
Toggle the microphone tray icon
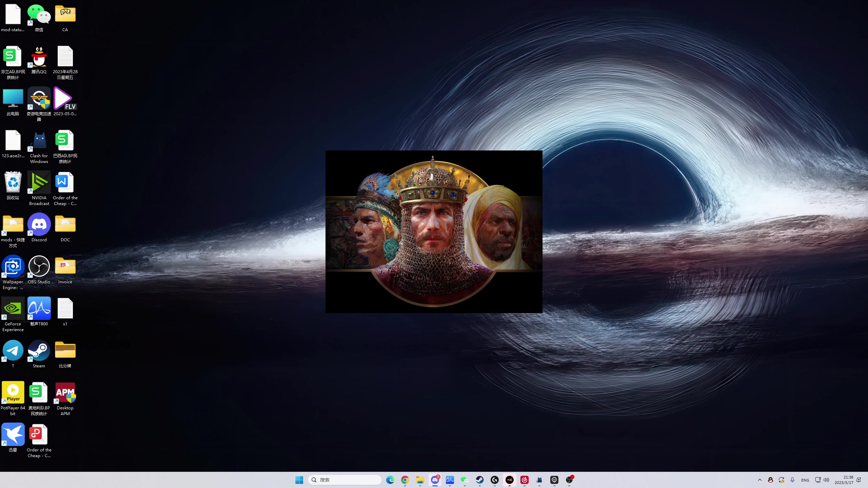(792, 480)
